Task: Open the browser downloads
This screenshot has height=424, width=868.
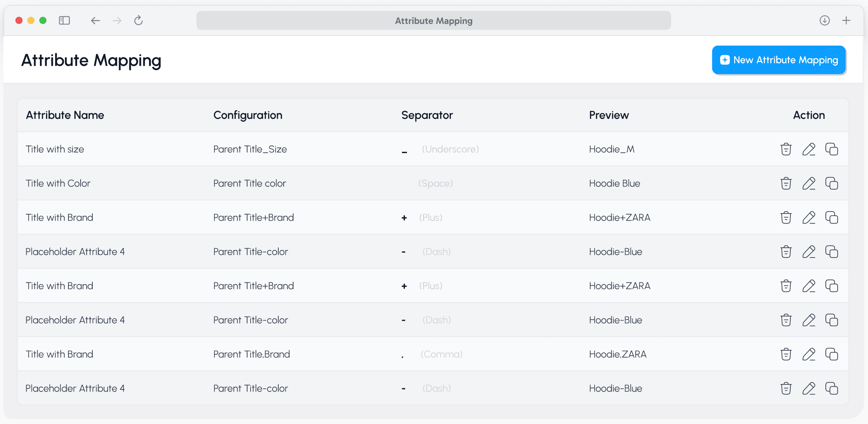Action: click(825, 21)
